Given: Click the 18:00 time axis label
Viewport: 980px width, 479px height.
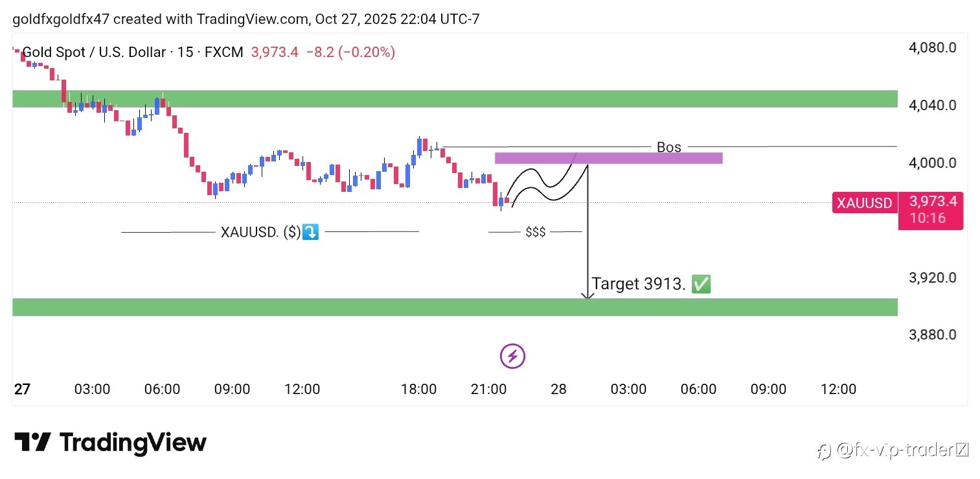Looking at the screenshot, I should coord(418,390).
